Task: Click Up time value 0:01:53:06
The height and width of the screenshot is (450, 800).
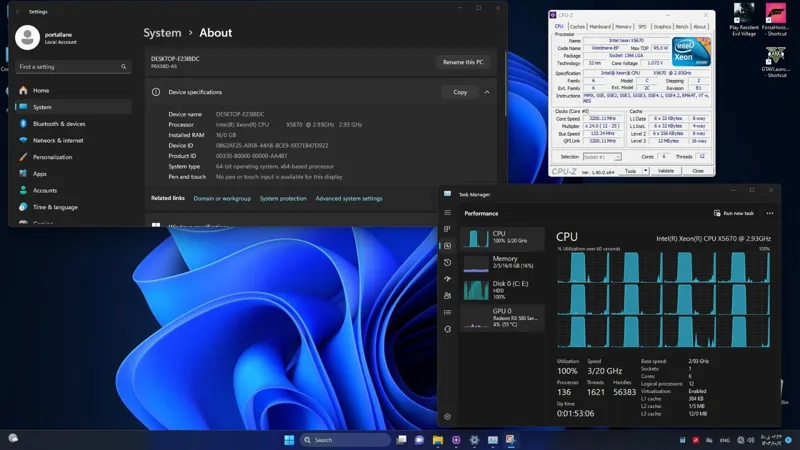Action: [575, 413]
